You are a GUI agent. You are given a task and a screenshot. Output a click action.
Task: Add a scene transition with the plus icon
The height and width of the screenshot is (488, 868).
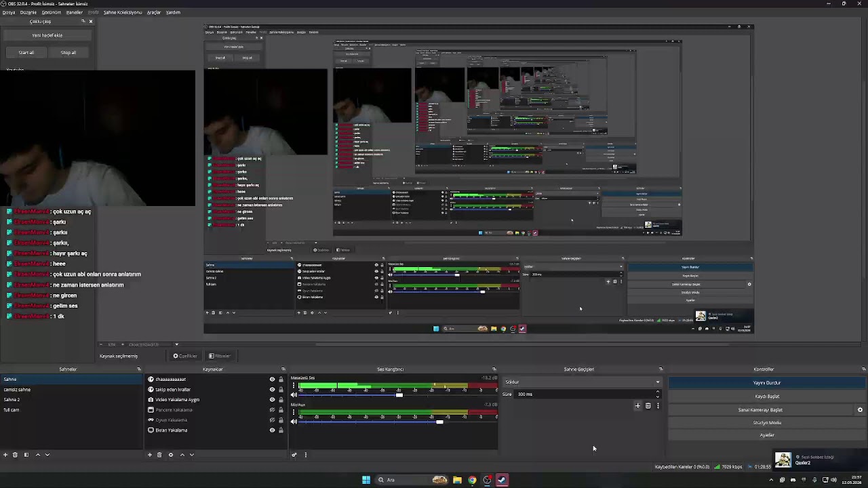tap(637, 406)
